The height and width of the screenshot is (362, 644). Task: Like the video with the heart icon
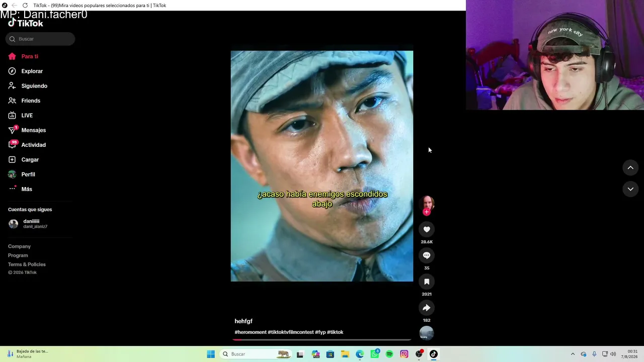[427, 229]
